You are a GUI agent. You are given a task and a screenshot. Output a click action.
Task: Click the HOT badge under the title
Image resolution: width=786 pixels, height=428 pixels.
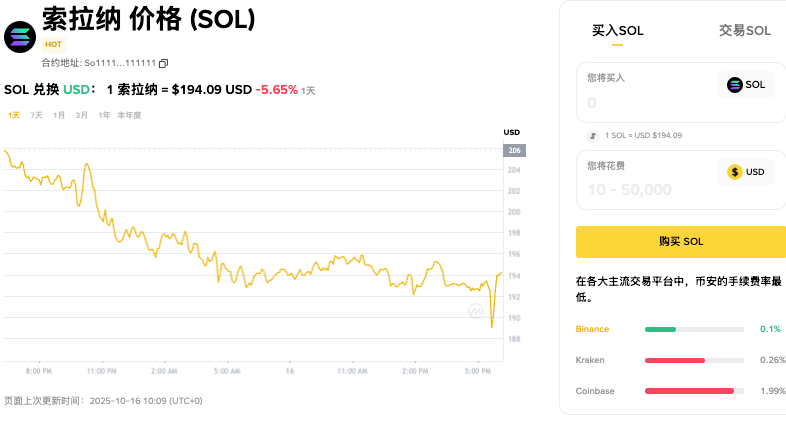tap(53, 45)
